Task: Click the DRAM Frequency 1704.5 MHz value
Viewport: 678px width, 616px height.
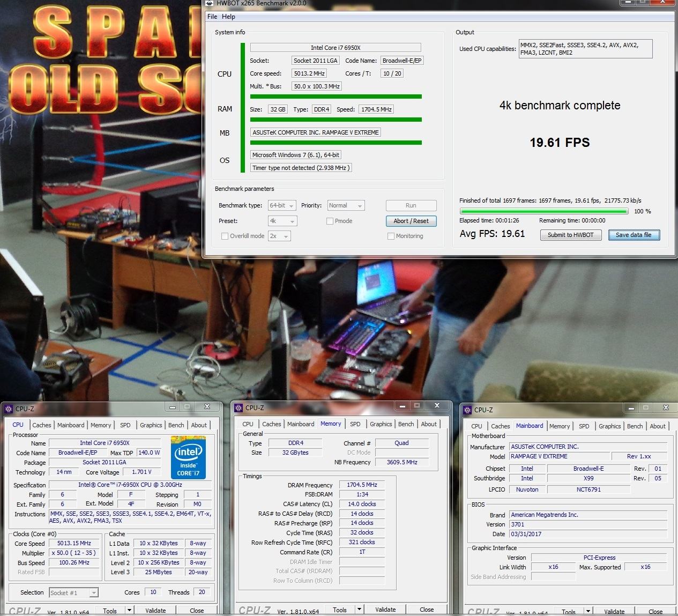Action: [x=362, y=485]
